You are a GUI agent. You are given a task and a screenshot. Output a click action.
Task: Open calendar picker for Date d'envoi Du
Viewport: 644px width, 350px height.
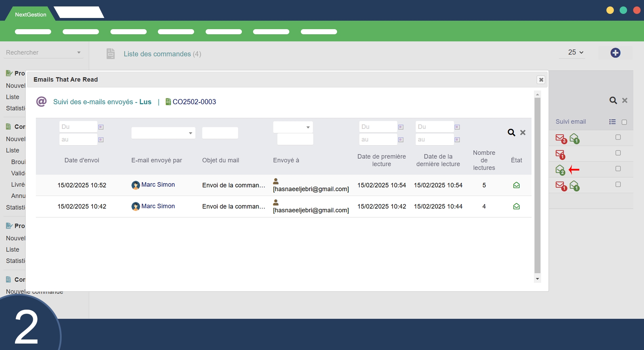pyautogui.click(x=101, y=127)
